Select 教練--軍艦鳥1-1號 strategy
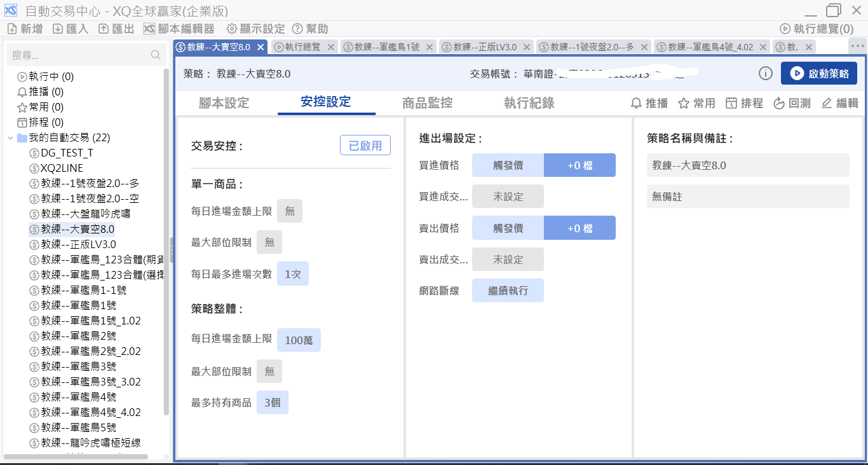The height and width of the screenshot is (465, 868). (78, 290)
